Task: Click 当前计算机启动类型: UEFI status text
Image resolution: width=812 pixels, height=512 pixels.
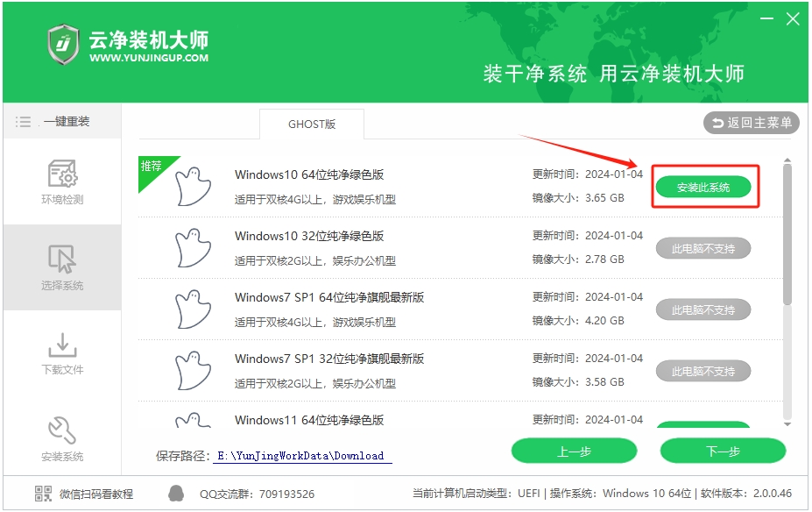Action: coord(477,494)
